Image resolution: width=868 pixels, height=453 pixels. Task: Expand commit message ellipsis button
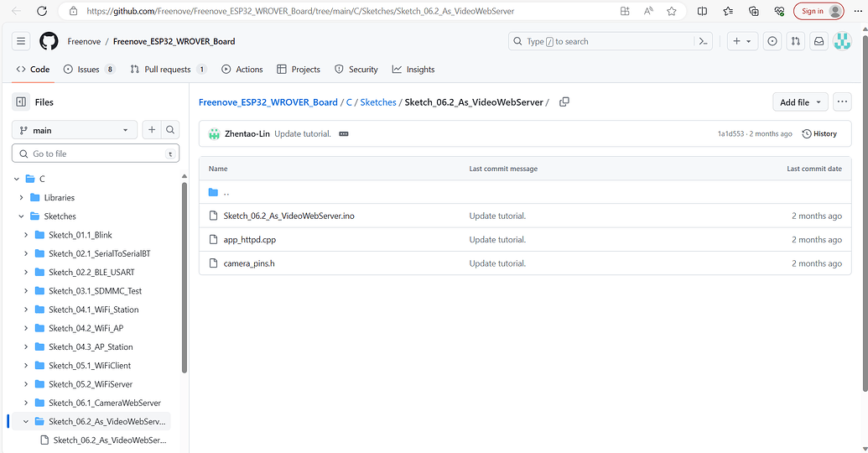click(344, 134)
